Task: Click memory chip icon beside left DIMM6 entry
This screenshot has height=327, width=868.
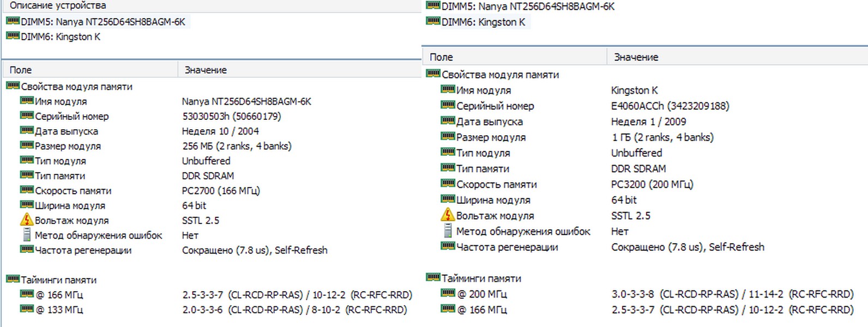Action: pyautogui.click(x=13, y=35)
